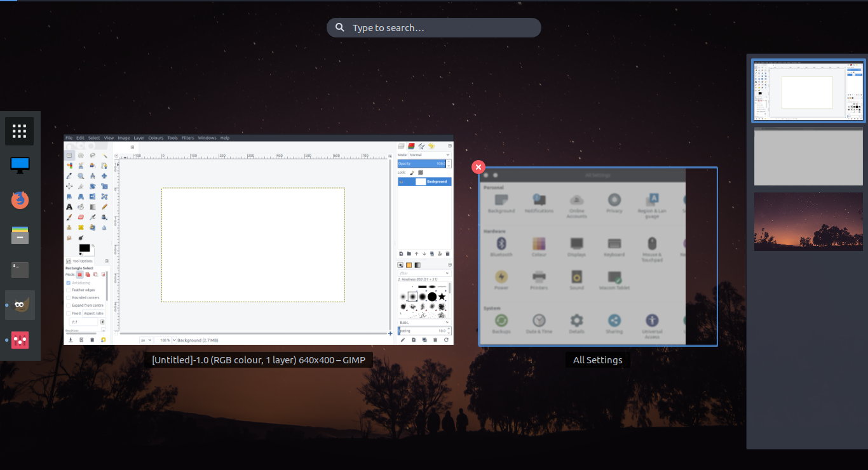Image resolution: width=868 pixels, height=470 pixels.
Task: Create a new layer in the Layers panel
Action: click(401, 253)
